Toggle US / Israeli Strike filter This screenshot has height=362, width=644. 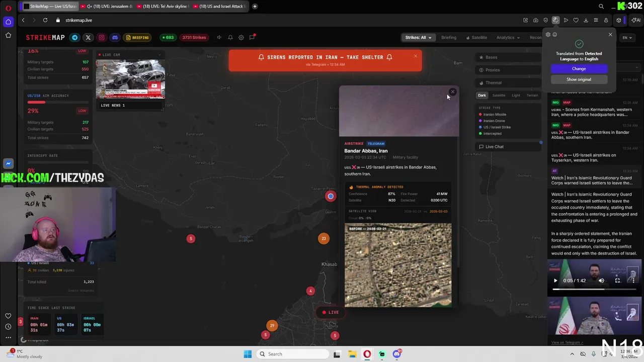495,127
